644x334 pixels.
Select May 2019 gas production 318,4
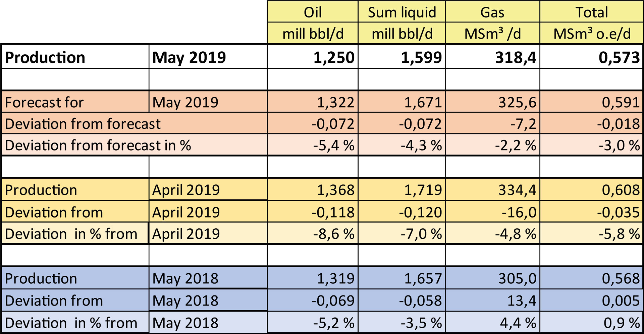(516, 57)
